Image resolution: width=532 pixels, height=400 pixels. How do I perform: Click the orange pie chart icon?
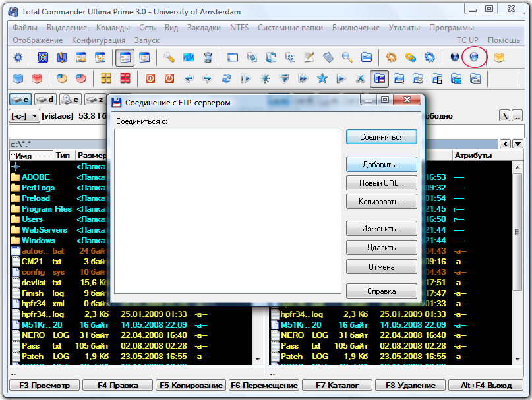click(x=62, y=78)
